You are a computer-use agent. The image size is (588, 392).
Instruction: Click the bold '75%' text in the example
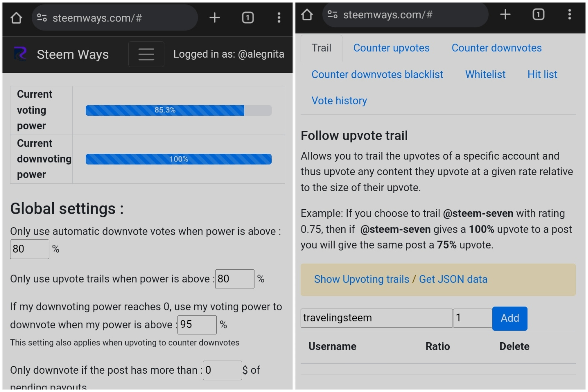click(447, 245)
